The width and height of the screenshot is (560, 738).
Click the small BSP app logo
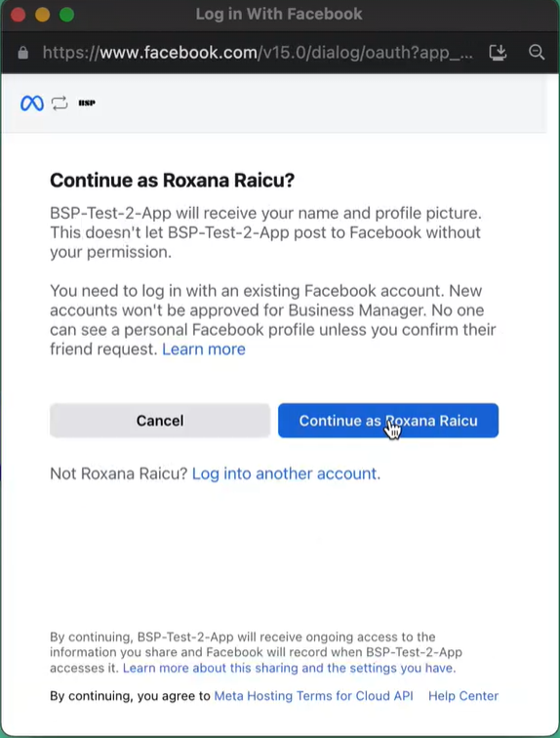(x=87, y=103)
